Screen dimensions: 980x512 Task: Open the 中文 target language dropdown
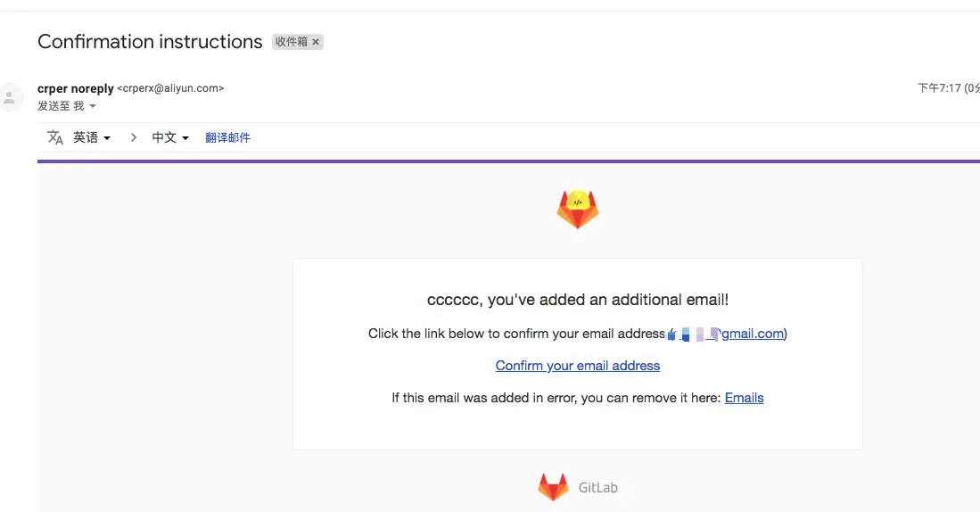point(170,137)
